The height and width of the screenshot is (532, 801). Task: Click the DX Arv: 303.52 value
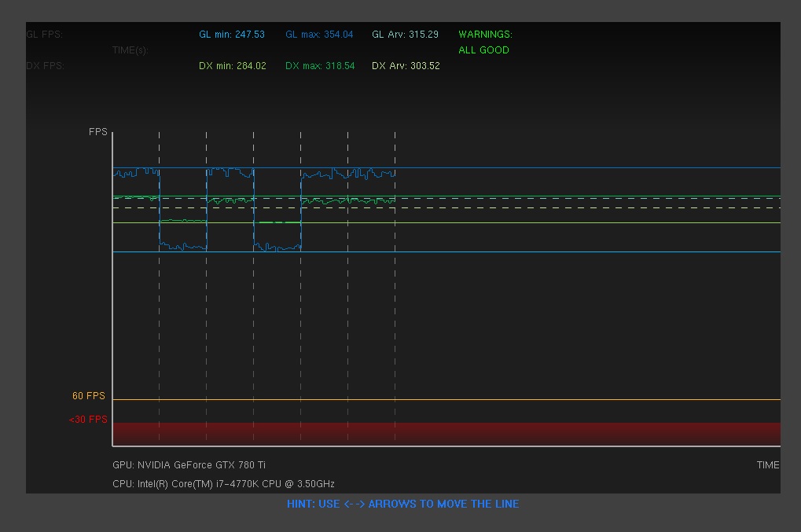pyautogui.click(x=406, y=66)
